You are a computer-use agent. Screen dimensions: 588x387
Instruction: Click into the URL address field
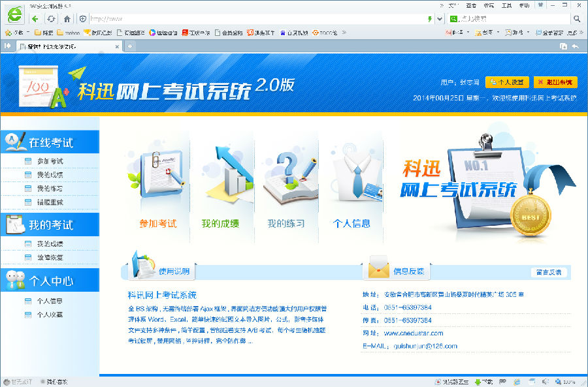257,19
